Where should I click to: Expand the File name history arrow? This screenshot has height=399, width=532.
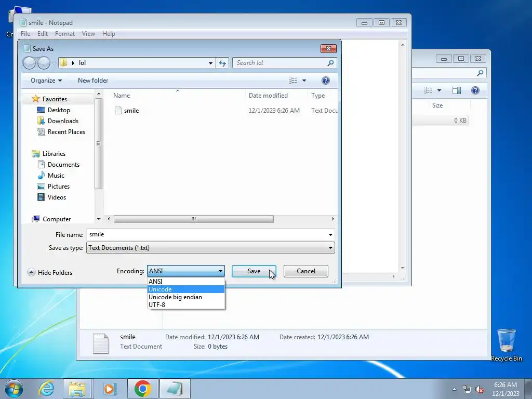[330, 234]
